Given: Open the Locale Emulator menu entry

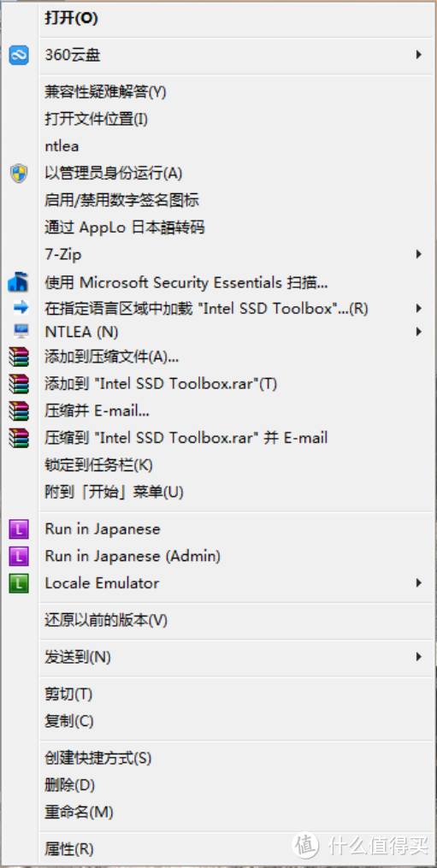Looking at the screenshot, I should point(102,583).
